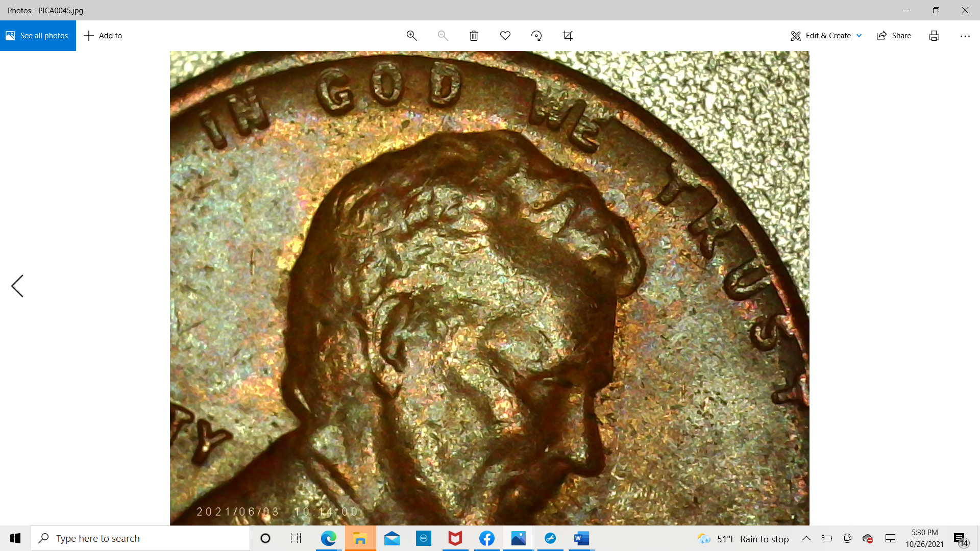Image resolution: width=980 pixels, height=551 pixels.
Task: Open Microsoft Edge from the taskbar
Action: tap(328, 538)
